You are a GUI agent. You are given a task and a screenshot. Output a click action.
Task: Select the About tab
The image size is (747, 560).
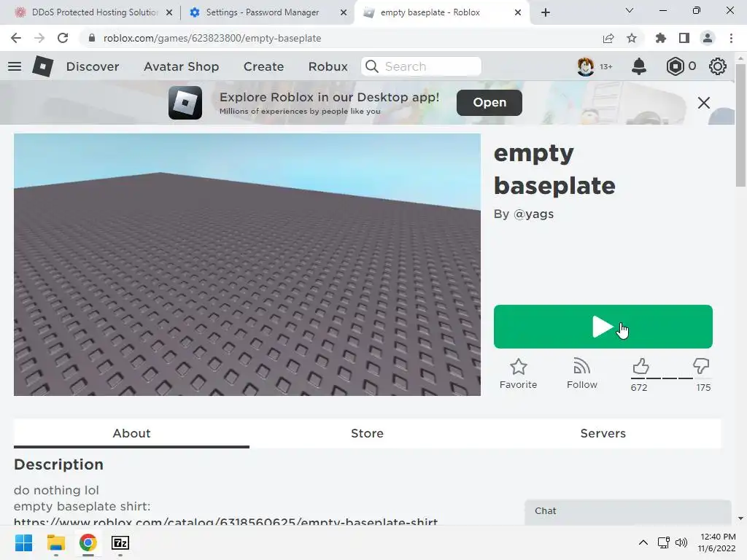point(131,433)
